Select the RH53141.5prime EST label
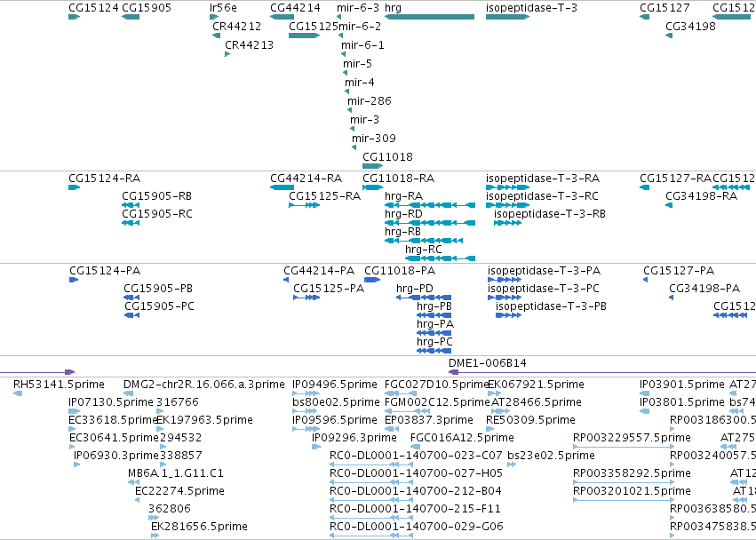 [59, 385]
